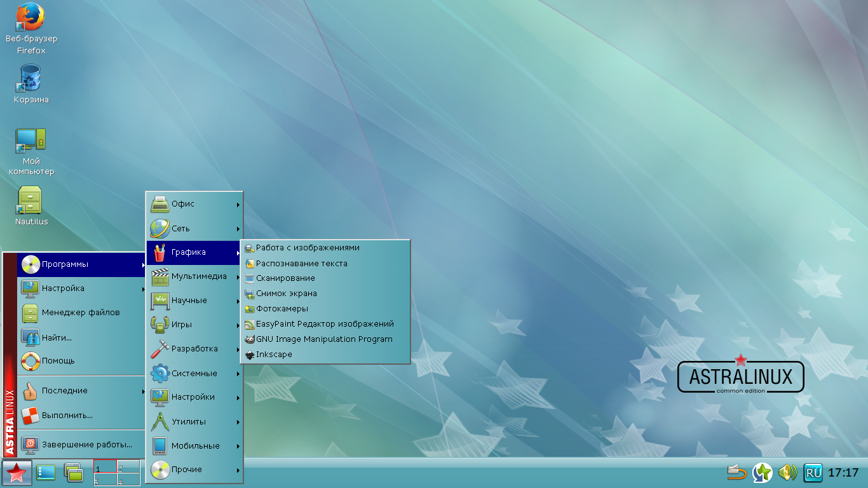
Task: Click the removable devices tray icon
Action: 737,472
